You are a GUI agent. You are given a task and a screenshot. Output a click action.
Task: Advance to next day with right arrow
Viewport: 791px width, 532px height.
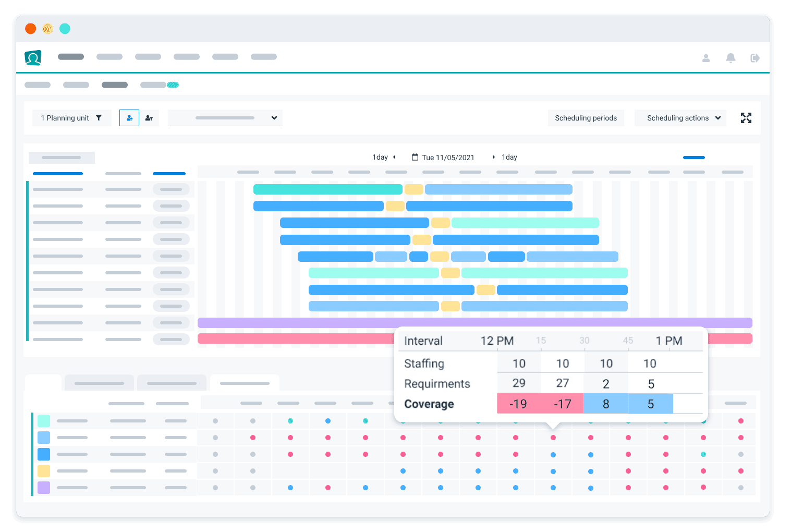click(493, 157)
